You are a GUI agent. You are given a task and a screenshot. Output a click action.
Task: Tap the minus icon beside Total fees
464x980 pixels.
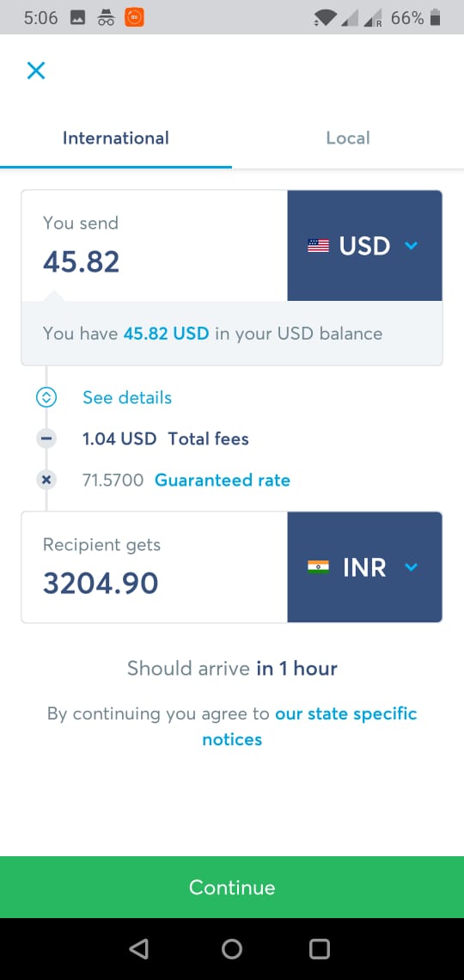click(46, 438)
